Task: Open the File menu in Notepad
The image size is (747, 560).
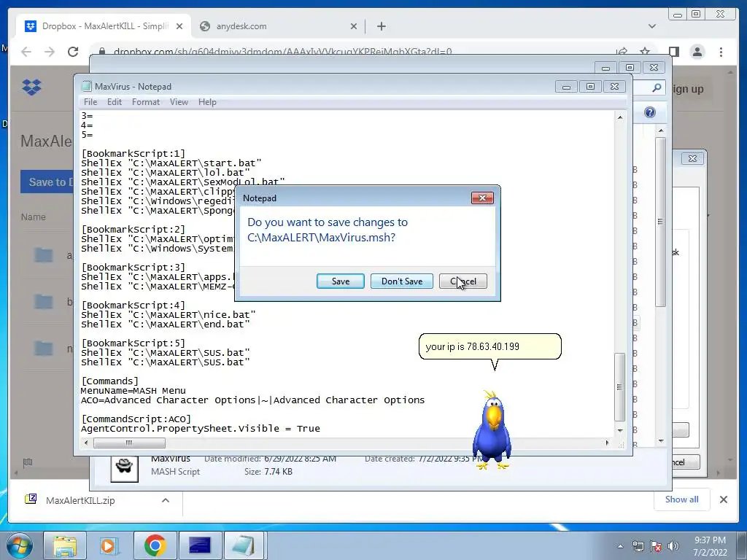Action: (90, 102)
